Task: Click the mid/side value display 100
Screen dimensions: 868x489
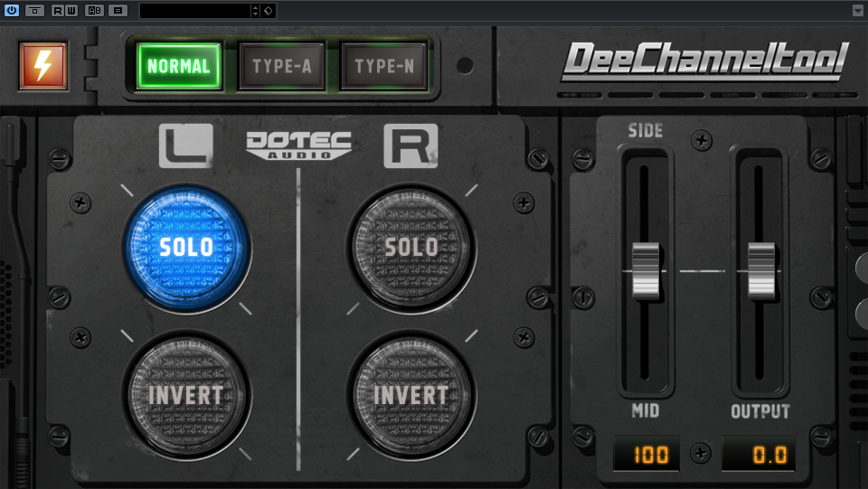Action: pyautogui.click(x=646, y=454)
